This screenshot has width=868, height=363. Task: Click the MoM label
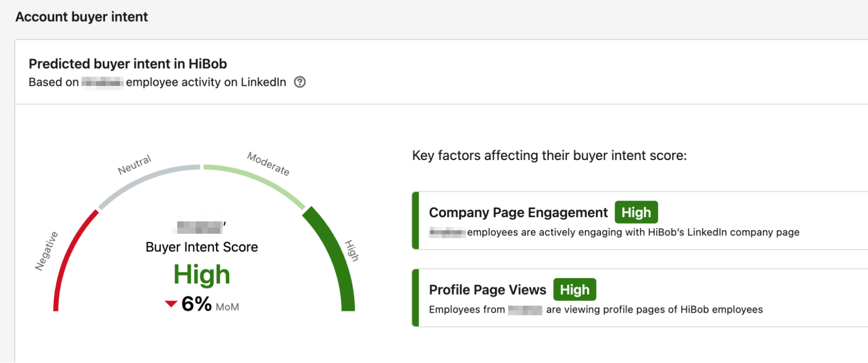click(227, 307)
